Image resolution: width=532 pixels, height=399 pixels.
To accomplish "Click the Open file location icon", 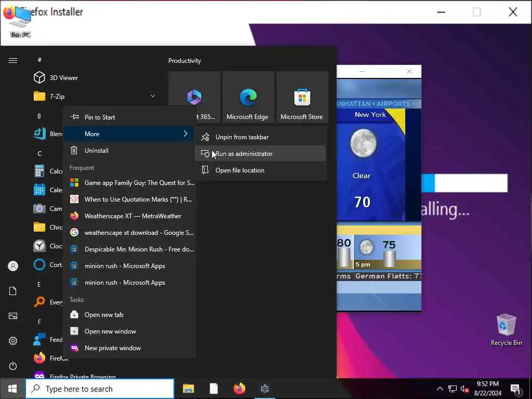I will tap(205, 170).
